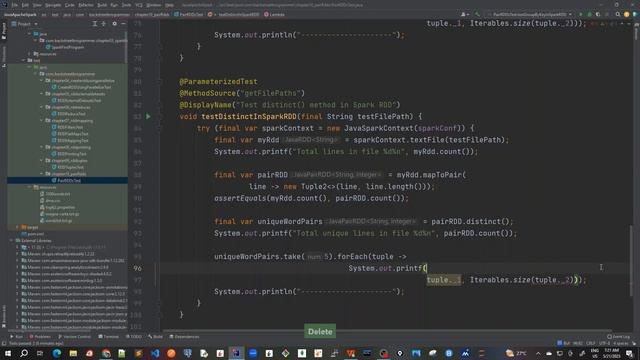The height and width of the screenshot is (360, 640).
Task: Open the TODO tool window tab
Action: (x=134, y=337)
